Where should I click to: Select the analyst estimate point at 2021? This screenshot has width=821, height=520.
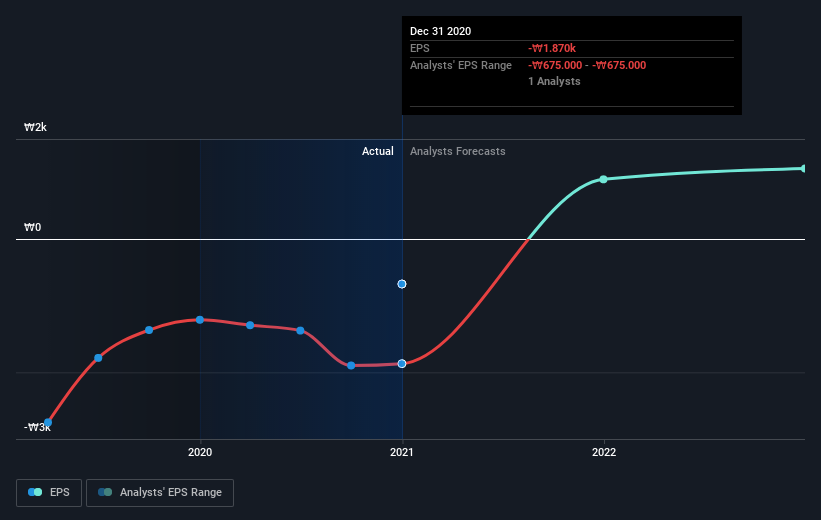click(x=402, y=284)
